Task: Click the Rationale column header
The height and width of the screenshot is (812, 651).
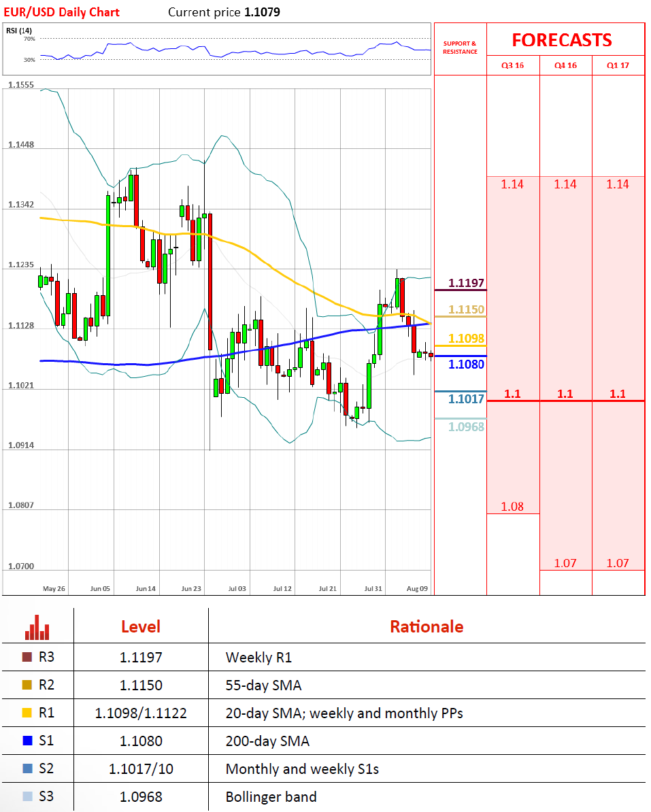Action: pyautogui.click(x=427, y=626)
